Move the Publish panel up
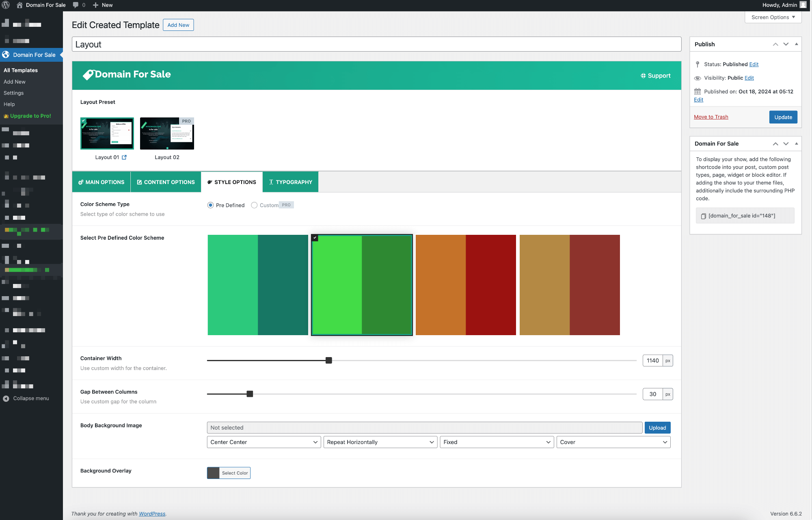This screenshot has width=812, height=520. click(775, 44)
